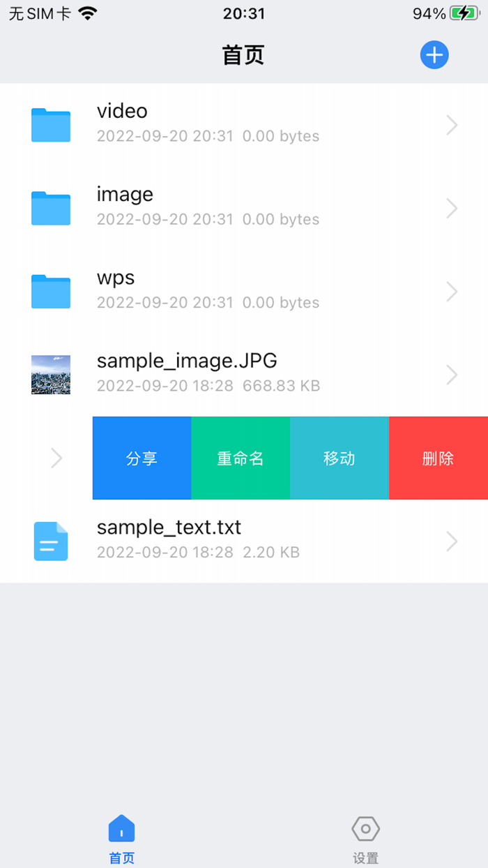
Task: Tap the battery icon in status bar
Action: [x=464, y=13]
